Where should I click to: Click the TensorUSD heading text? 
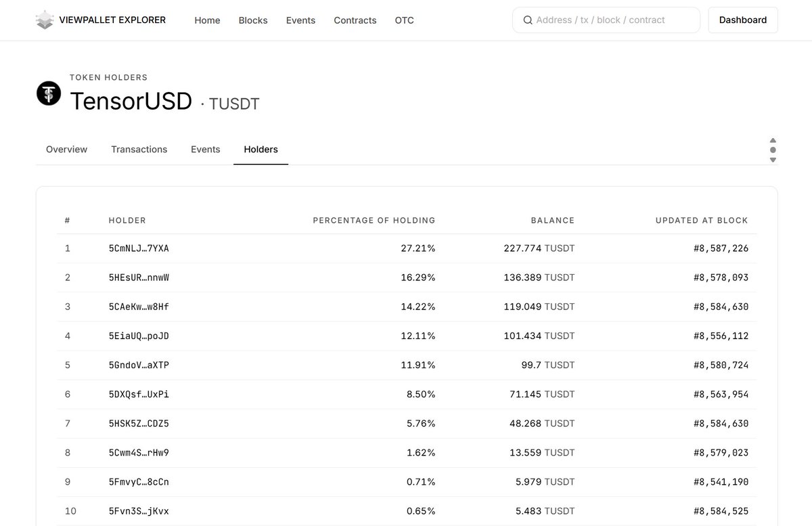click(131, 101)
